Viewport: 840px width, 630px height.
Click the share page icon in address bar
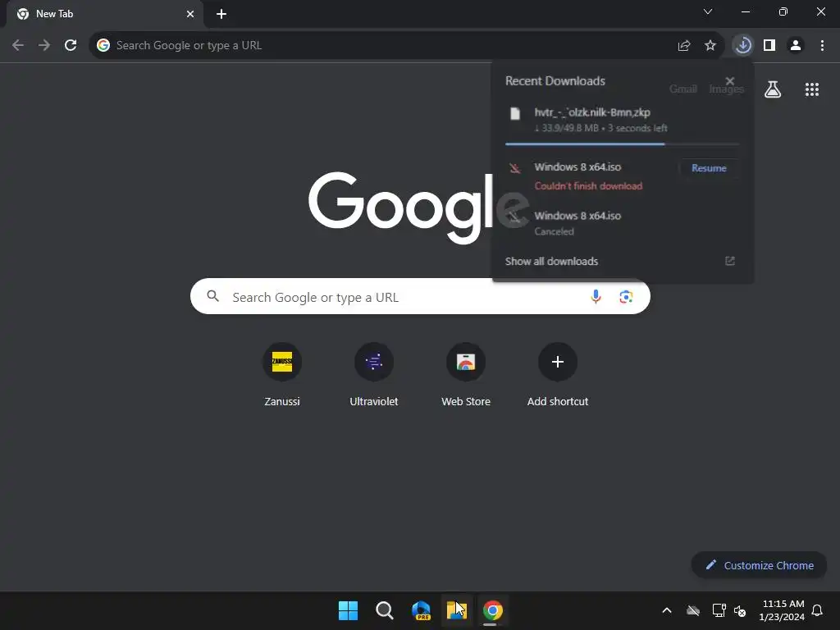pyautogui.click(x=683, y=46)
